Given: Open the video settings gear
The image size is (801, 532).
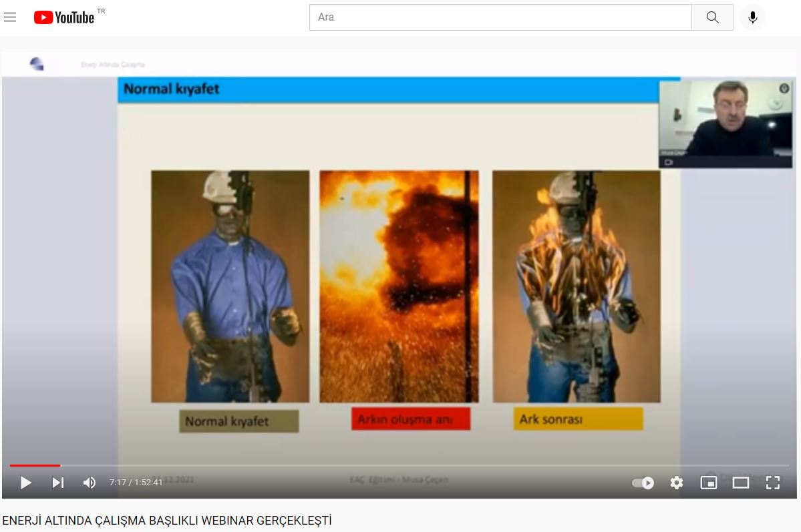Looking at the screenshot, I should [676, 483].
